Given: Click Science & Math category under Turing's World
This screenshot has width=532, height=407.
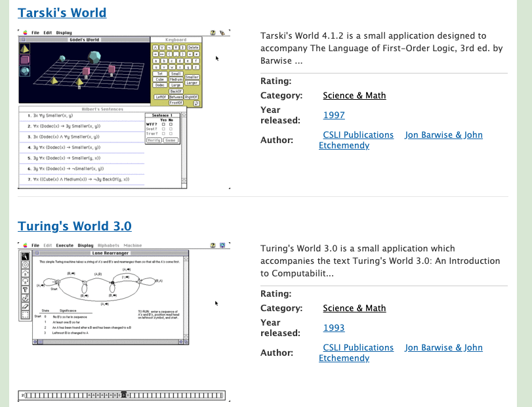Looking at the screenshot, I should click(x=354, y=308).
